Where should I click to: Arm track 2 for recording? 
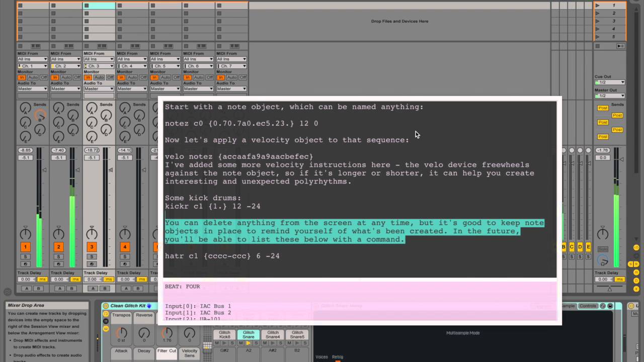58,264
